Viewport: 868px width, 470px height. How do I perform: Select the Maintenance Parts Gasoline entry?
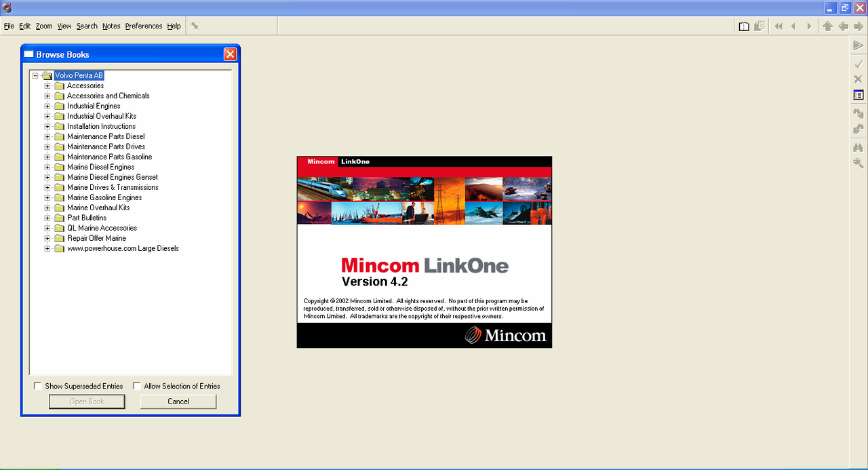(110, 157)
